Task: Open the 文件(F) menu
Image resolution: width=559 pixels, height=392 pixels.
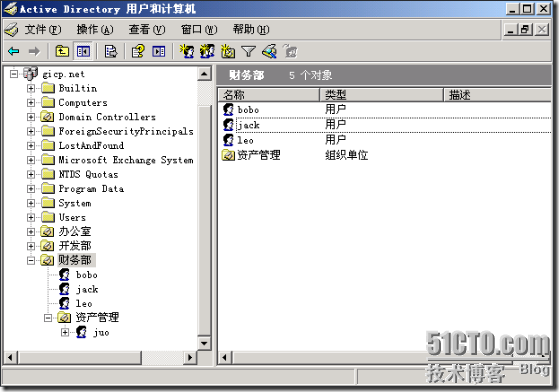Action: (43, 29)
